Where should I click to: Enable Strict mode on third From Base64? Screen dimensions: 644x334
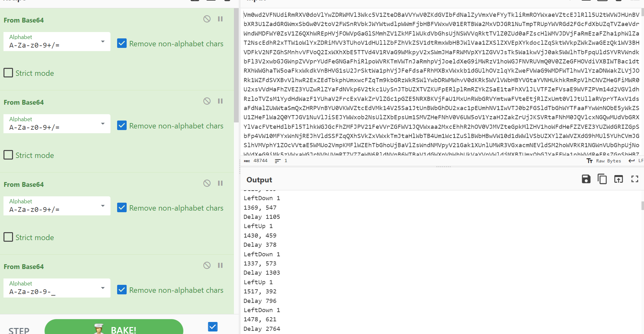pyautogui.click(x=8, y=237)
